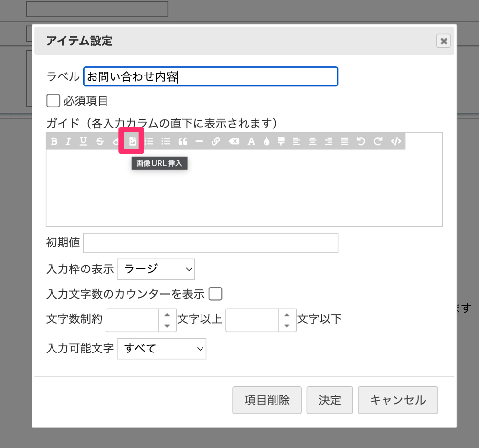Click the 項目削除 button

click(x=267, y=400)
